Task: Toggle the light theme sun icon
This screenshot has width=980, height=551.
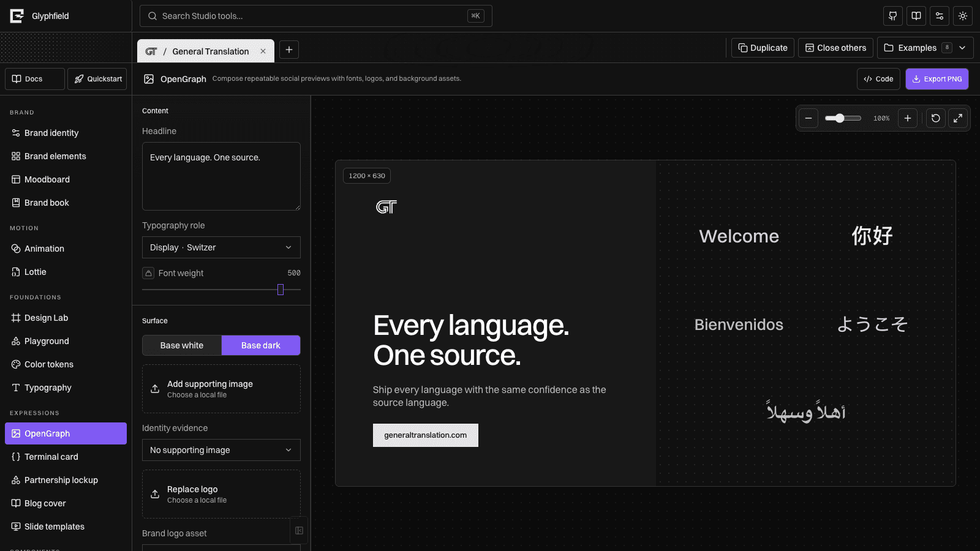Action: click(x=963, y=16)
